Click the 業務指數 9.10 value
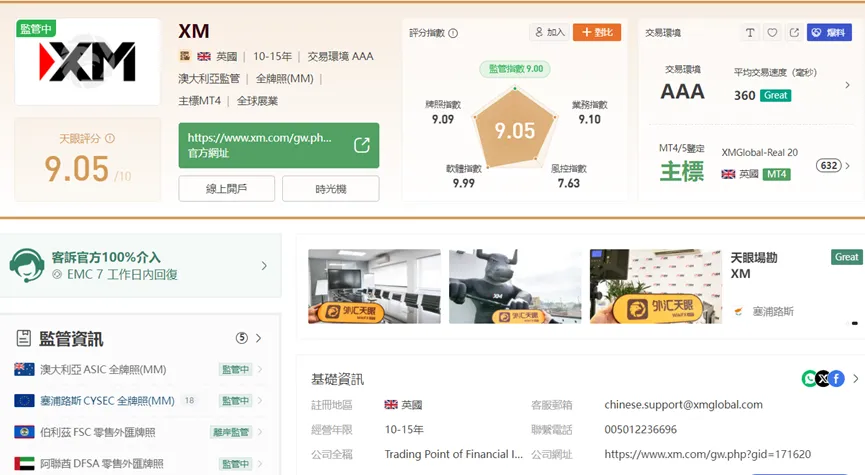This screenshot has height=475, width=865. [589, 119]
